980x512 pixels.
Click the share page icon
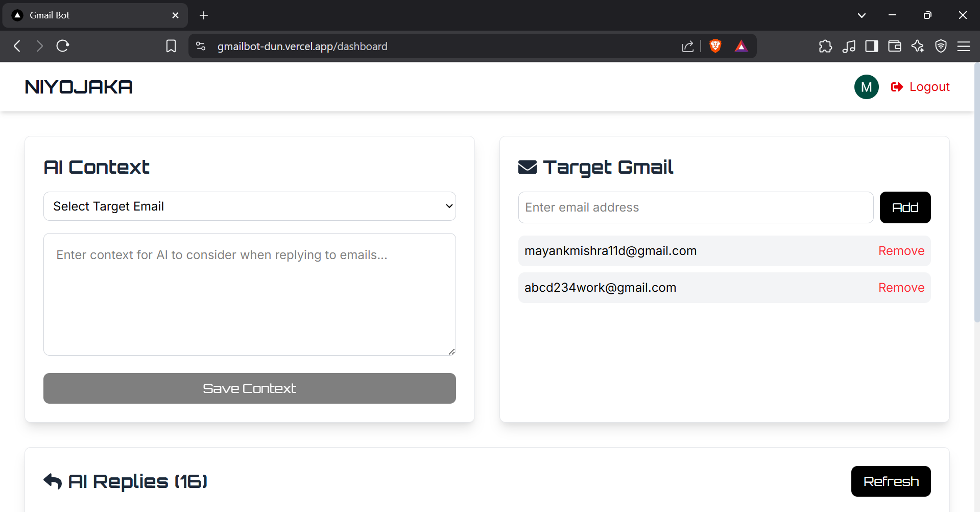click(687, 46)
